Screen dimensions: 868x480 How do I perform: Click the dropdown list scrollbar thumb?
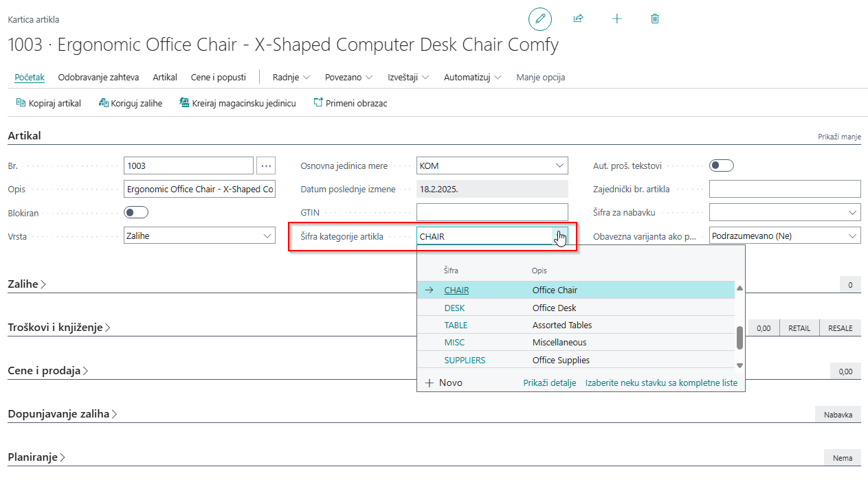coord(739,337)
